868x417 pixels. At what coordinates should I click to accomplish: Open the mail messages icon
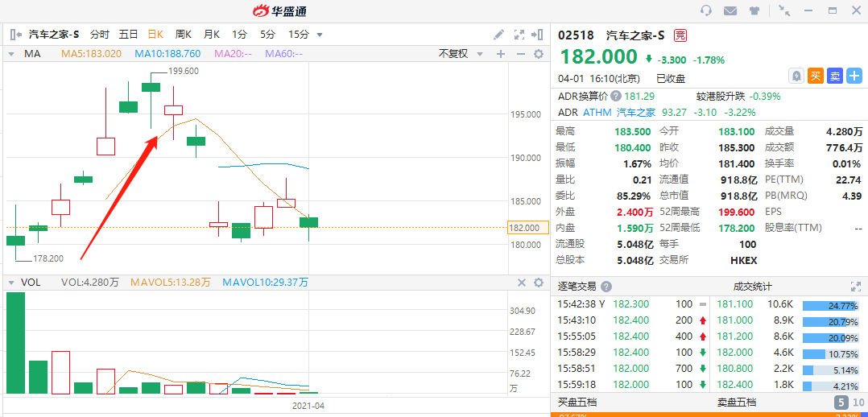730,10
